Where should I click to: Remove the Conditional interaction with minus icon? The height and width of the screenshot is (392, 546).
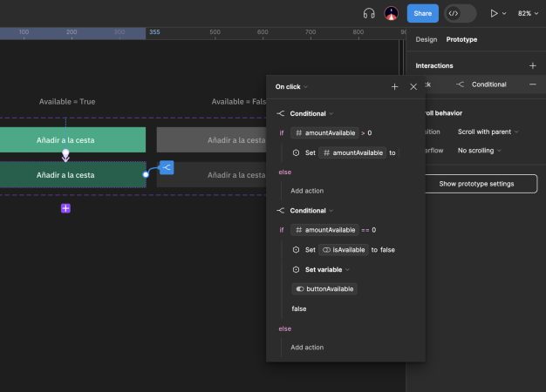(x=532, y=84)
